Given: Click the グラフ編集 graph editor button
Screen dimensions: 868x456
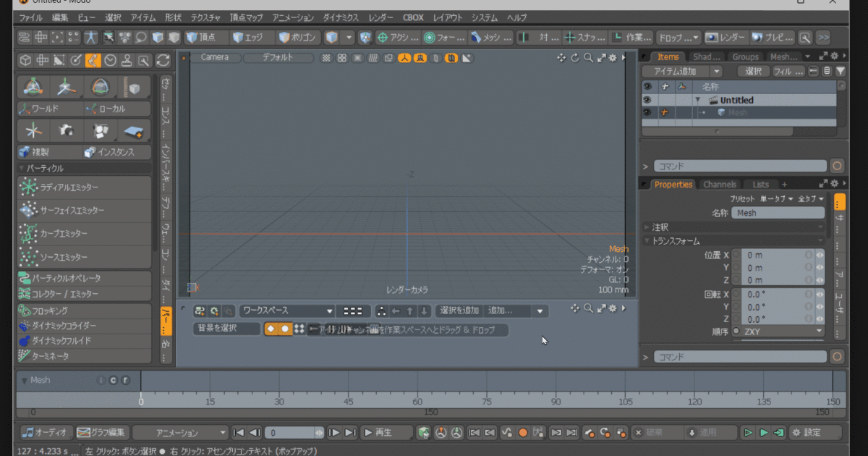Looking at the screenshot, I should (x=102, y=433).
